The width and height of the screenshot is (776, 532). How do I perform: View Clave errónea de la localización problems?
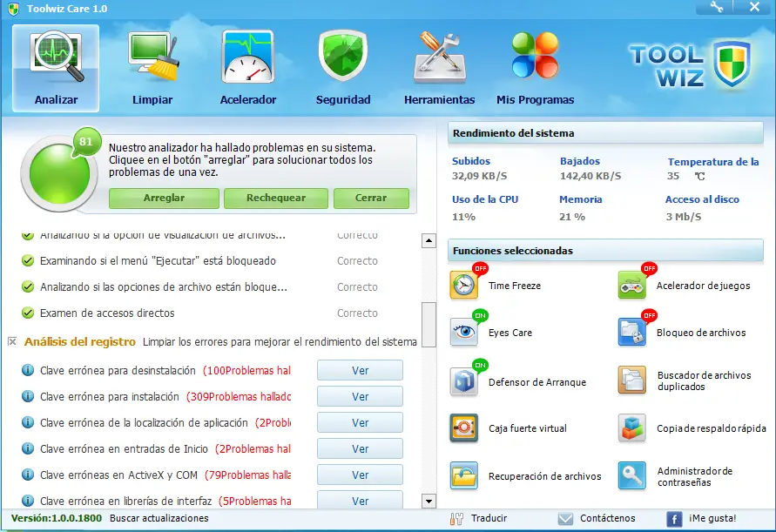tap(360, 422)
